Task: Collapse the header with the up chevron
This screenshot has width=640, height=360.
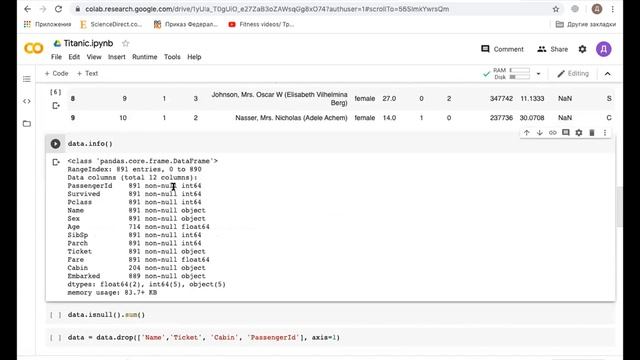Action: 608,74
